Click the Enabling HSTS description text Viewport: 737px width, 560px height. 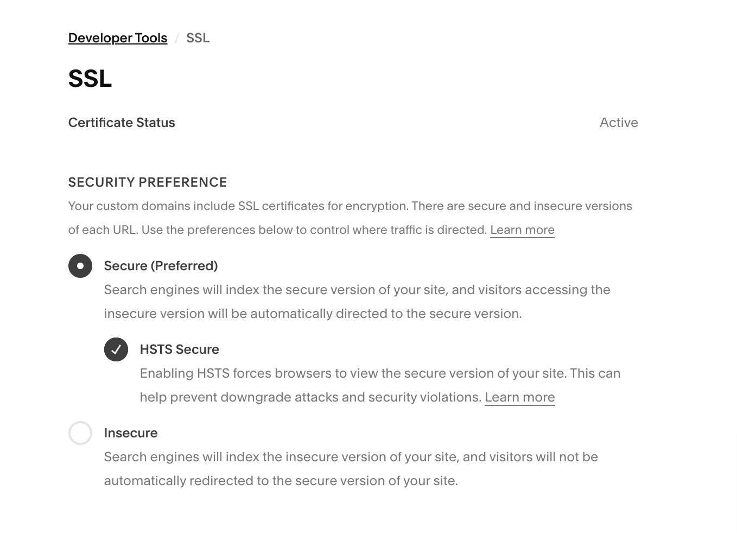[380, 385]
